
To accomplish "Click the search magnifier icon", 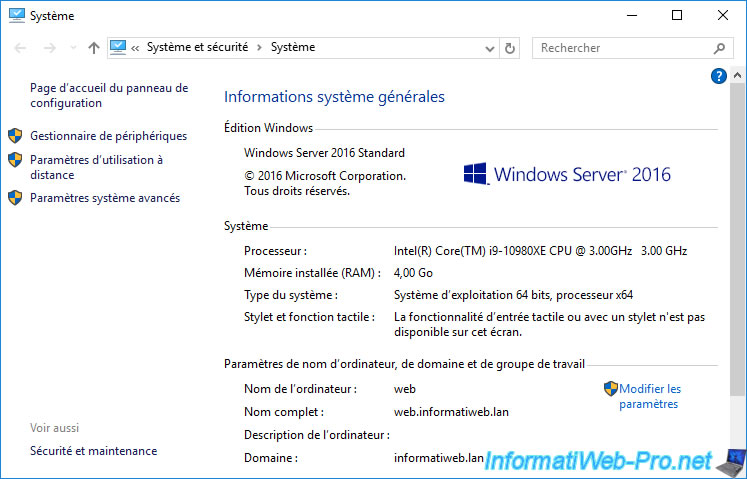I will tap(719, 48).
